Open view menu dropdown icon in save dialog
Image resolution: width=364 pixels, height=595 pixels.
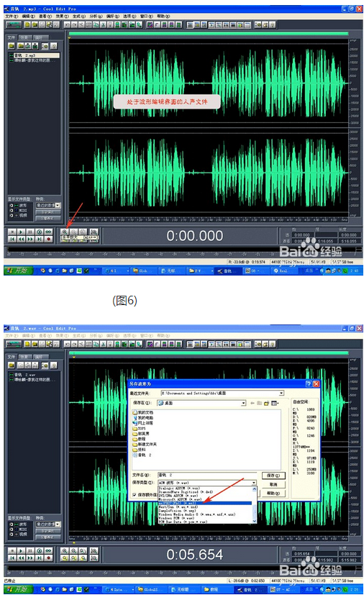coord(275,403)
